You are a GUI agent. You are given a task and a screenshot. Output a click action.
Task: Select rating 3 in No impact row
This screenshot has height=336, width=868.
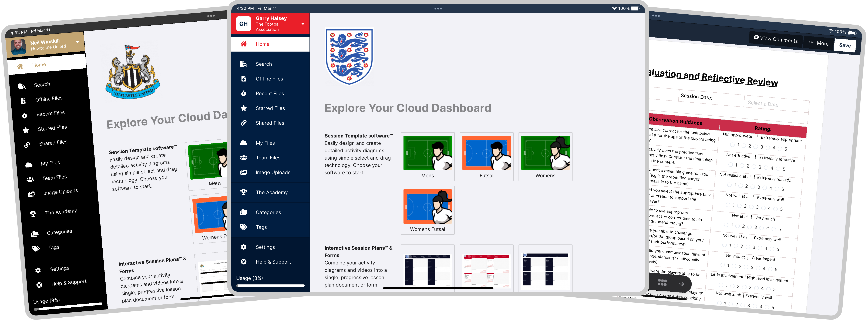click(746, 267)
